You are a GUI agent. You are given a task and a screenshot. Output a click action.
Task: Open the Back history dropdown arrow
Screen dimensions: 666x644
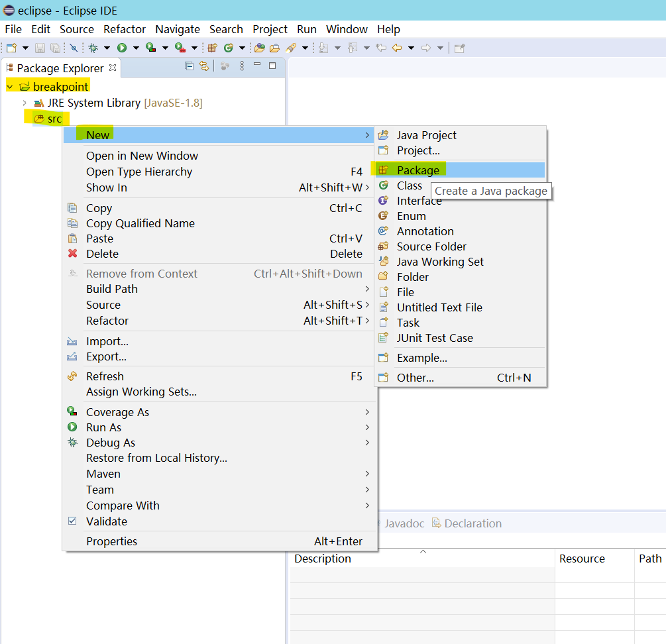tap(411, 48)
